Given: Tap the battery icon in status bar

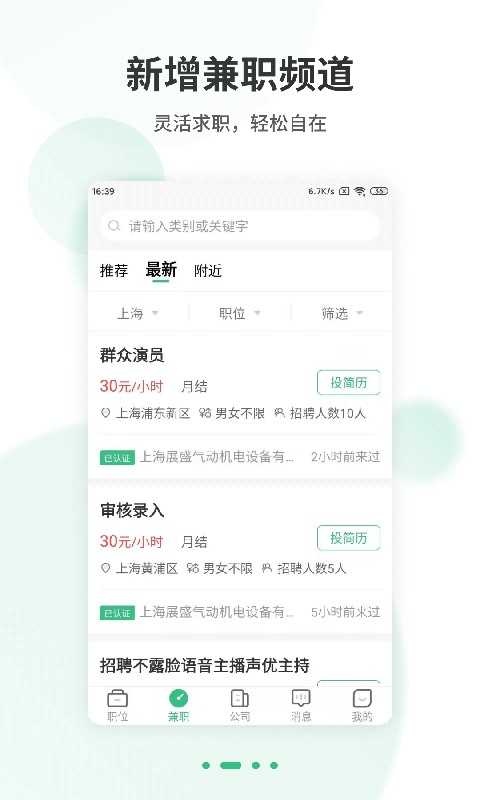Looking at the screenshot, I should pyautogui.click(x=379, y=191).
